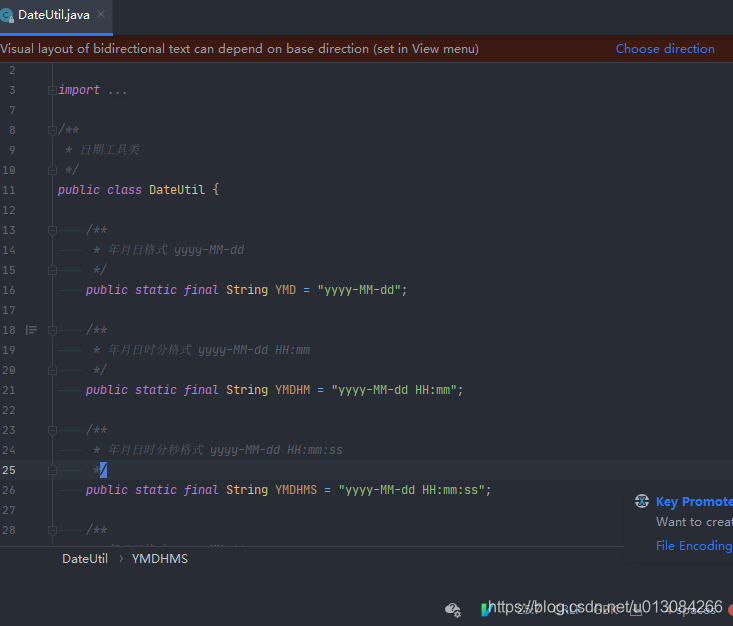
Task: Click the YMDHM constant name on line 21
Action: 292,390
